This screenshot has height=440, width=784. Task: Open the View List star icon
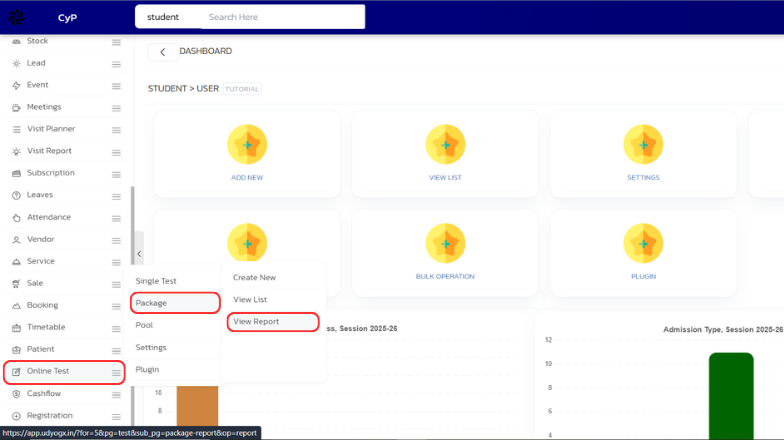click(445, 145)
